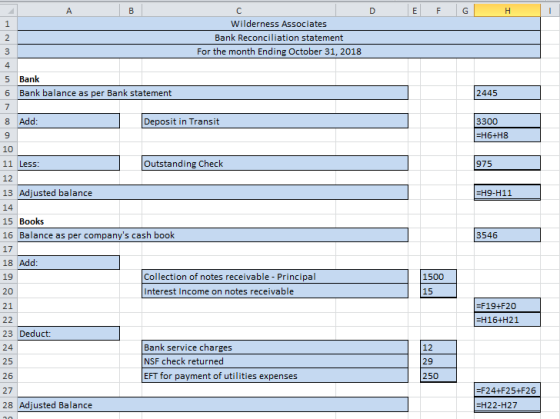The image size is (560, 419).
Task: Select column G header
Action: [465, 11]
